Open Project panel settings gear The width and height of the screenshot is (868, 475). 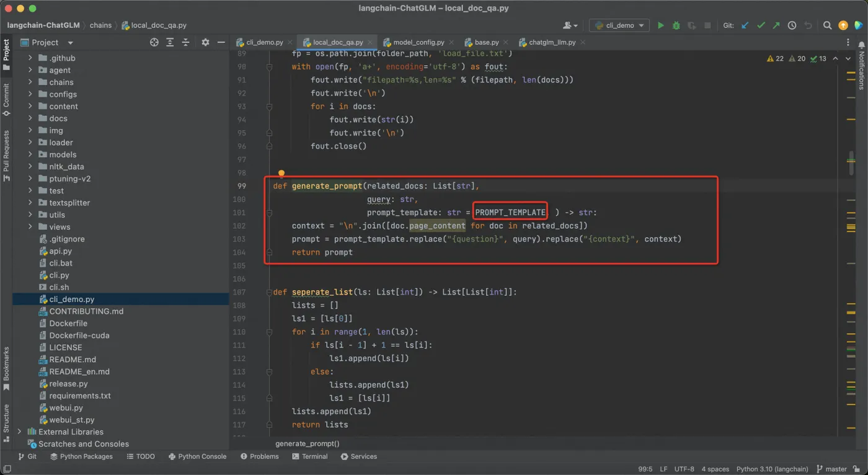click(205, 42)
